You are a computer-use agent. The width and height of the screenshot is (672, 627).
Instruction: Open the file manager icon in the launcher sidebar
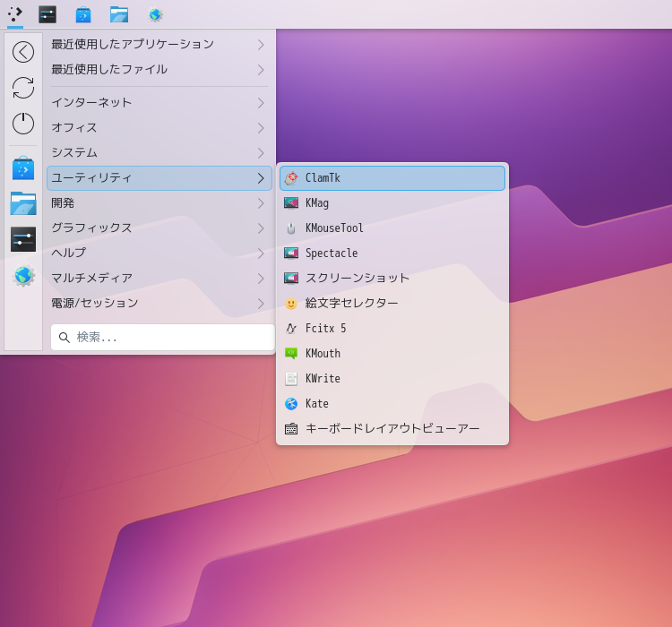point(23,203)
